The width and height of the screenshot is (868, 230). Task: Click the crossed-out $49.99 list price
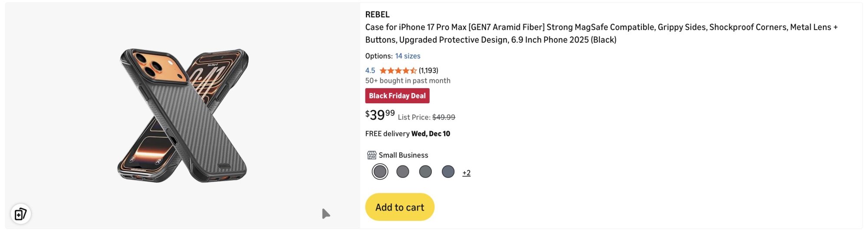point(444,117)
